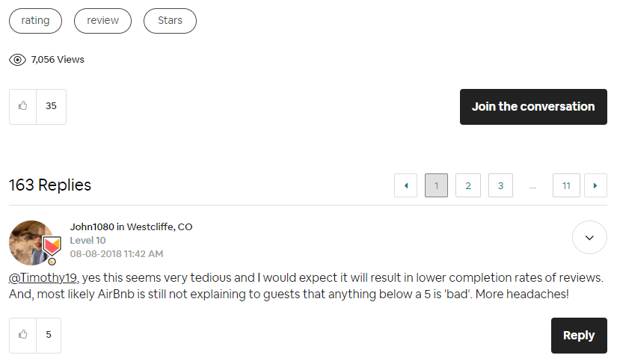
Task: Jump to last replies page 11
Action: click(x=566, y=185)
